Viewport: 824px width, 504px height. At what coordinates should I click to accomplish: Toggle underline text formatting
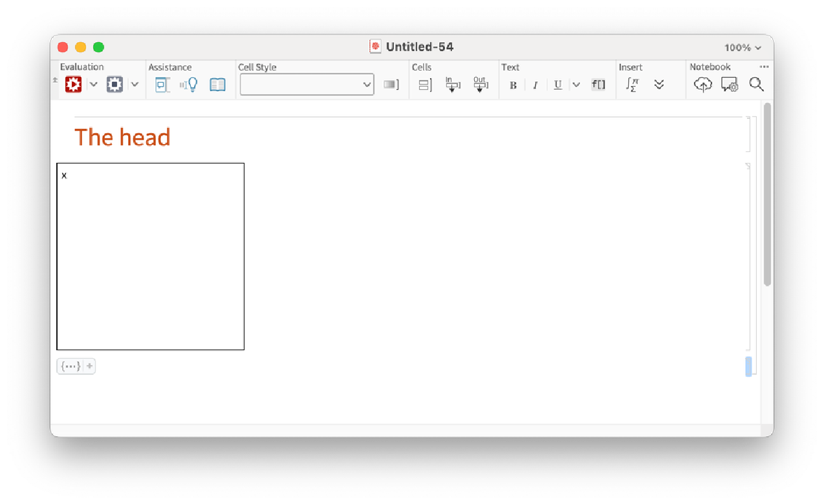tap(558, 85)
